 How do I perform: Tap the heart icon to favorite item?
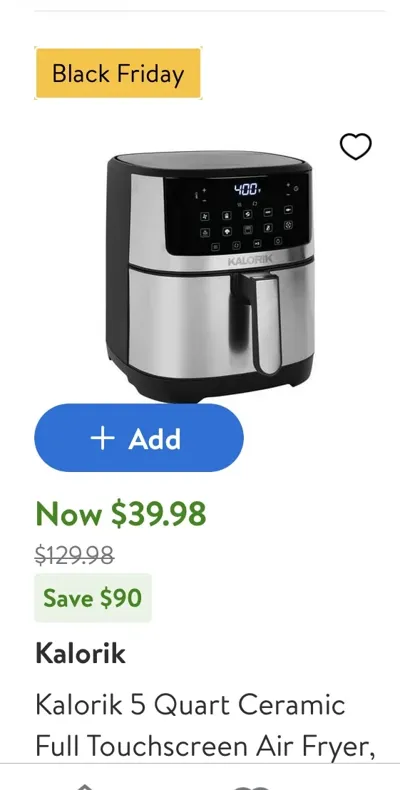pos(356,147)
